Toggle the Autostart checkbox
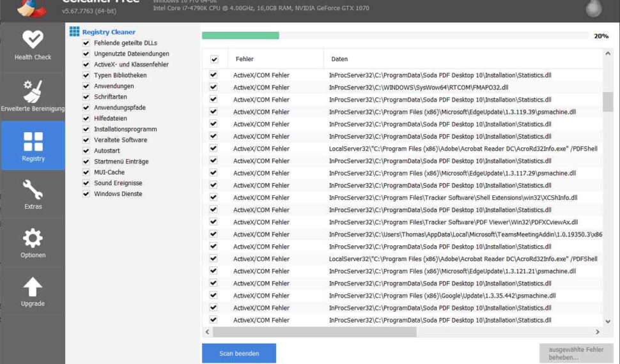 pyautogui.click(x=86, y=151)
